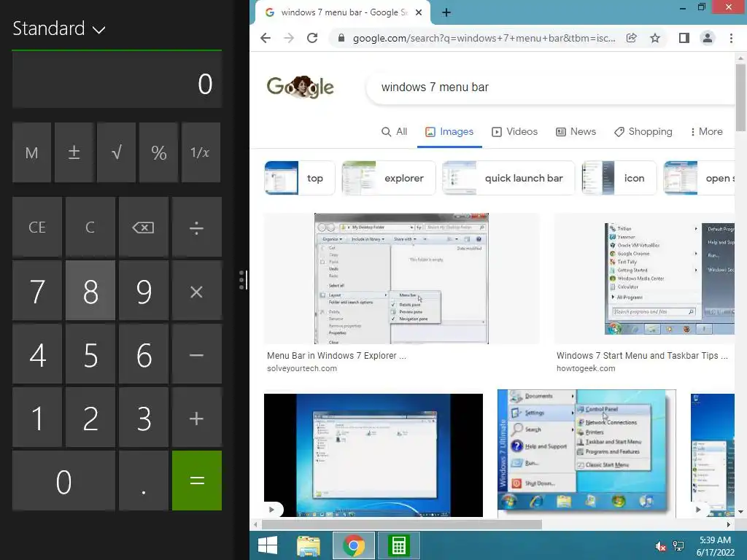Clear all with the C key
The image size is (747, 560).
click(90, 227)
